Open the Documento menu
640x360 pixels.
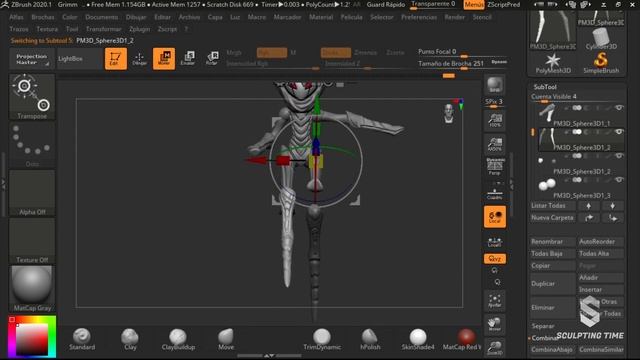point(102,17)
